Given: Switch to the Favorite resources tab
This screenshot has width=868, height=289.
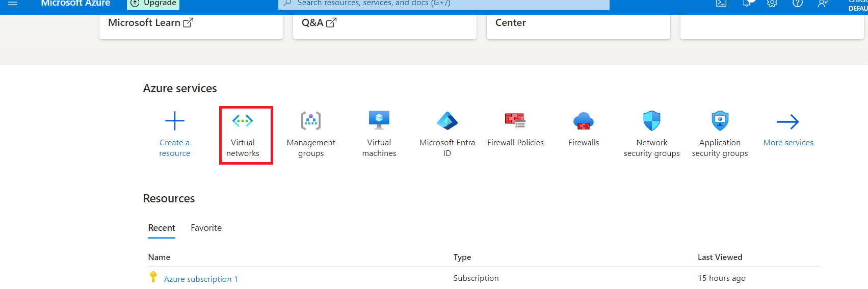Looking at the screenshot, I should 206,228.
